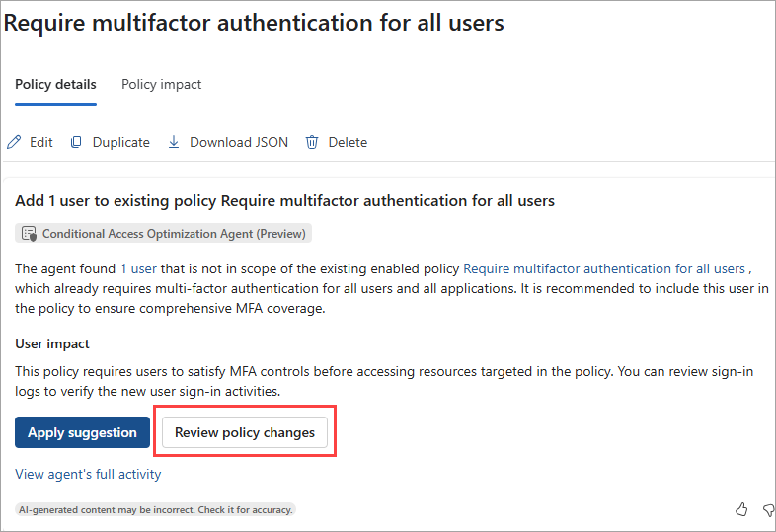Viewport: 776px width, 532px height.
Task: Select the Download JSON text label
Action: pyautogui.click(x=239, y=142)
